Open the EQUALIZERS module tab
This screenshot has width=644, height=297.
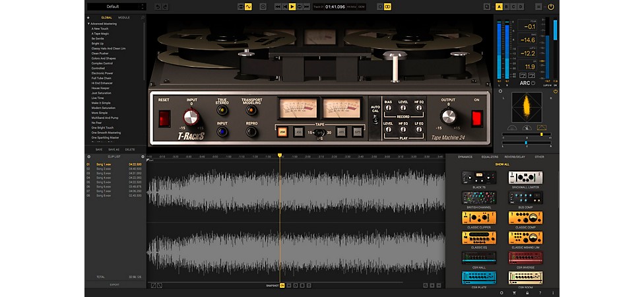[x=490, y=157]
